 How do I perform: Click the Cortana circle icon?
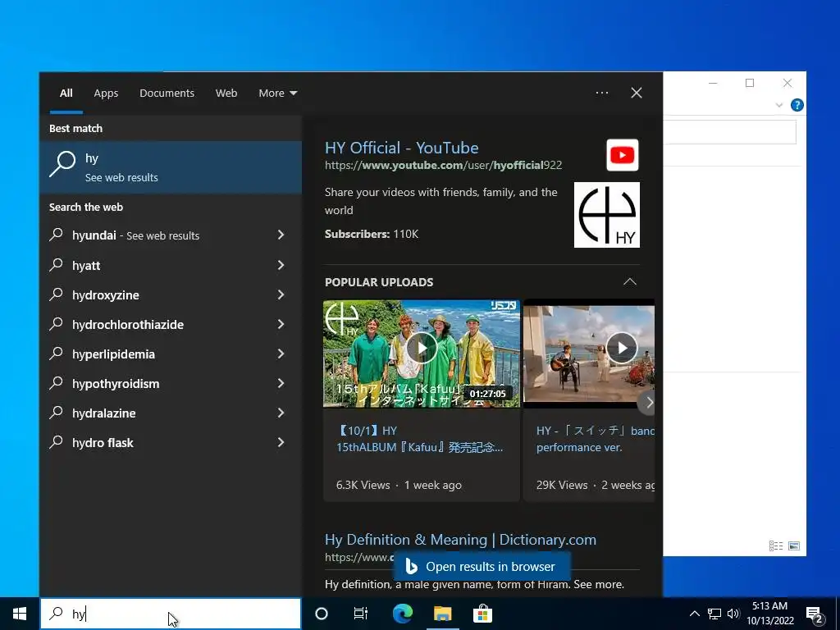[322, 614]
